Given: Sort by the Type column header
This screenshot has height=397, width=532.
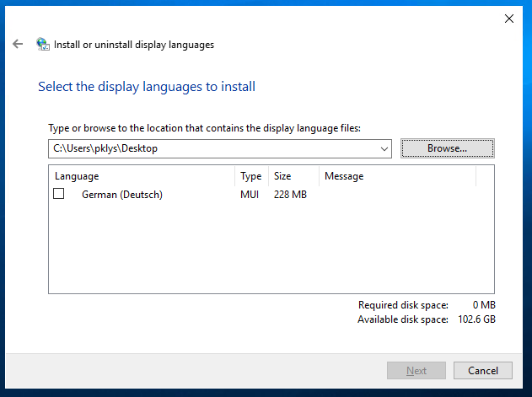Looking at the screenshot, I should (251, 176).
